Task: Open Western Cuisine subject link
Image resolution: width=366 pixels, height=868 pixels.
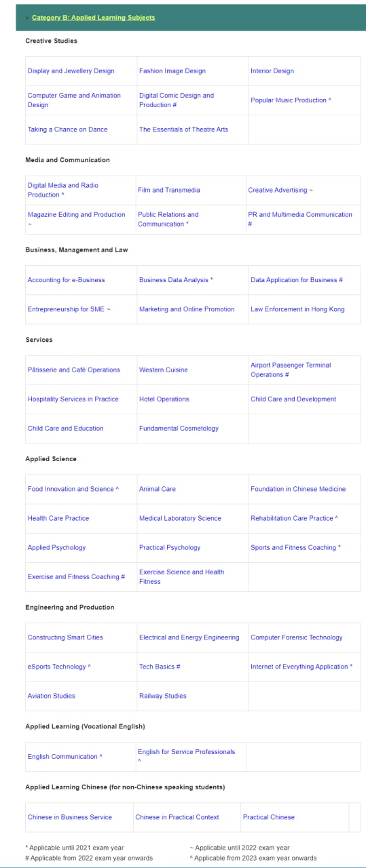Action: tap(164, 370)
